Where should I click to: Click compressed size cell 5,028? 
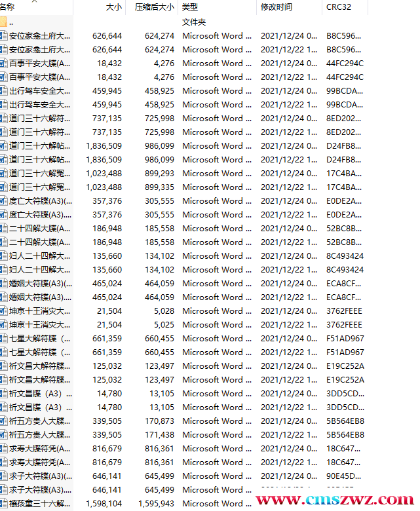tap(164, 311)
